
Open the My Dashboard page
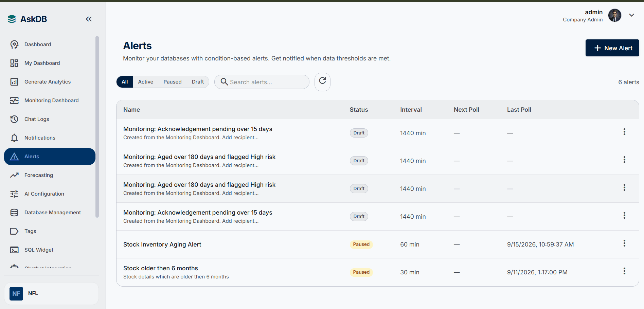(x=50, y=63)
